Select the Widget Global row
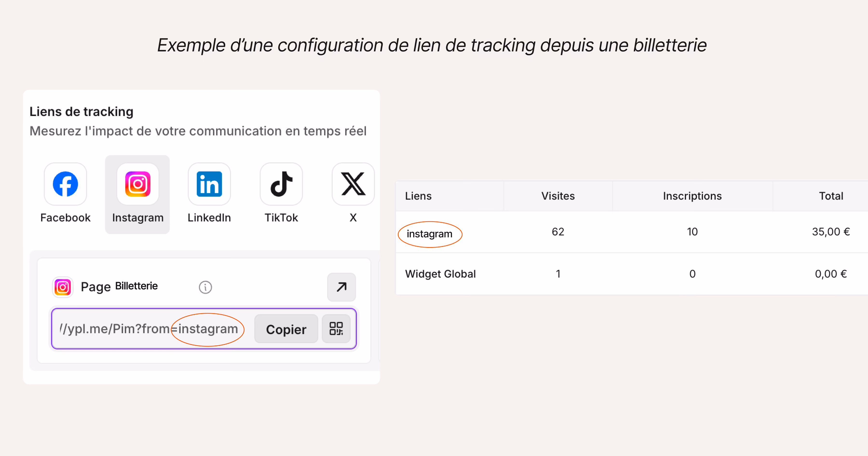Viewport: 868px width, 456px height. coord(632,274)
